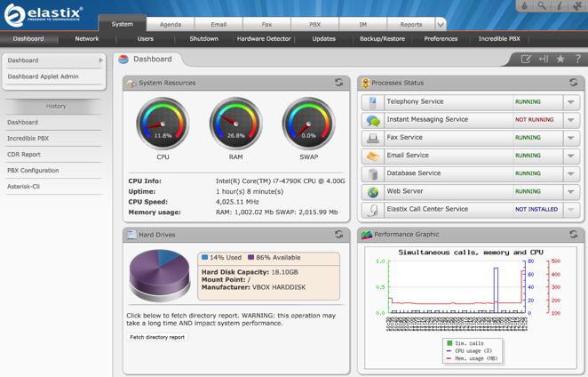Click the rightmost header toolbar icon
This screenshot has width=588, height=377.
[x=576, y=5]
